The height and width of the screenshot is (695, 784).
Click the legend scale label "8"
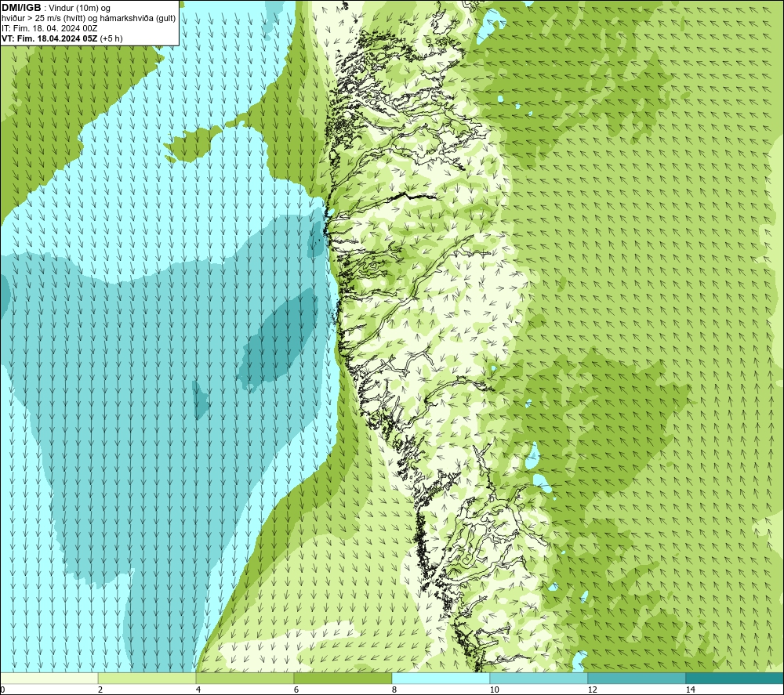[x=394, y=690]
